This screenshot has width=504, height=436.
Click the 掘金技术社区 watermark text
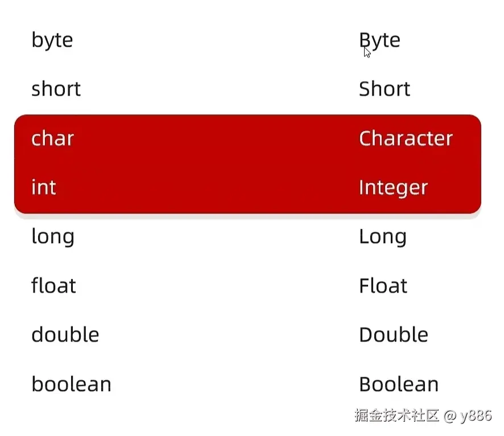(x=396, y=415)
